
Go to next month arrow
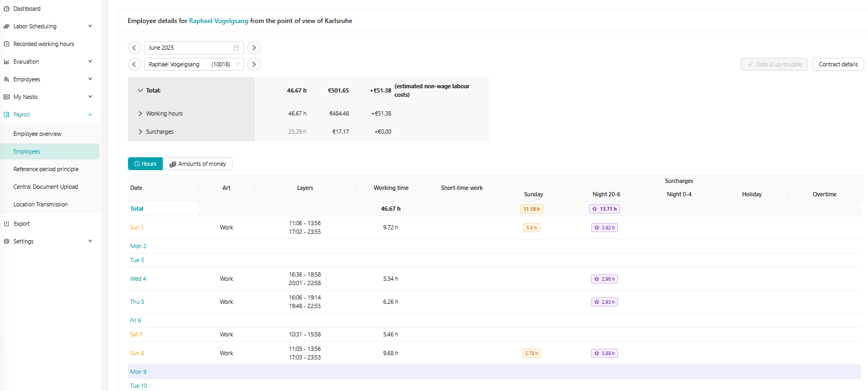pos(254,48)
